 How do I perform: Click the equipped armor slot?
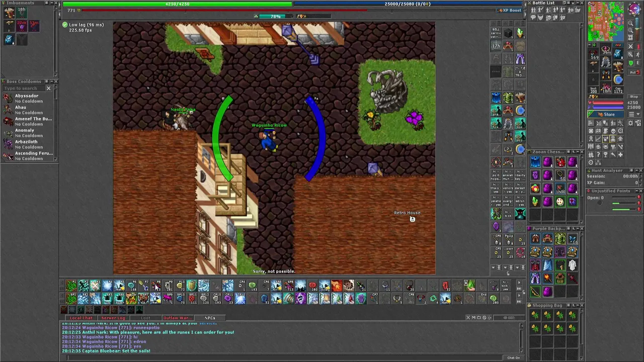coord(606,61)
